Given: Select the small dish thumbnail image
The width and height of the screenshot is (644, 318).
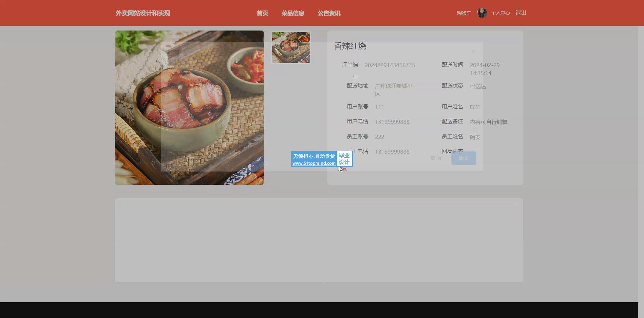Looking at the screenshot, I should [291, 47].
